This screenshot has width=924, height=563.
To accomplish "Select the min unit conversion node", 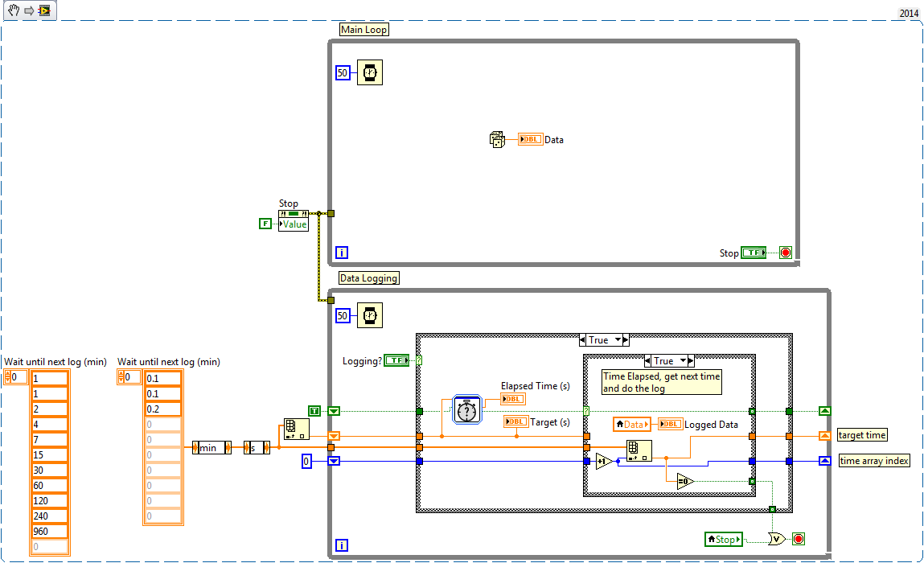I will 211,447.
